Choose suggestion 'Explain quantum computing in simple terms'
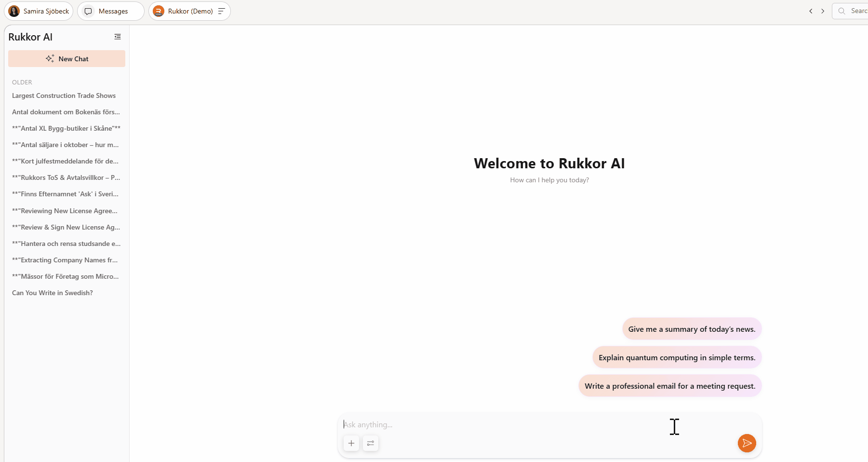The width and height of the screenshot is (868, 462). (677, 357)
